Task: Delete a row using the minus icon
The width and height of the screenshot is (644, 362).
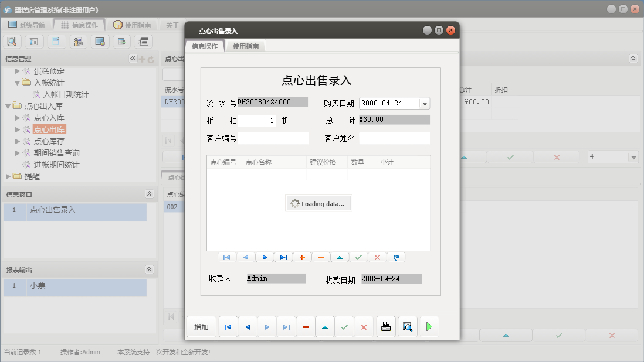Action: pyautogui.click(x=321, y=257)
